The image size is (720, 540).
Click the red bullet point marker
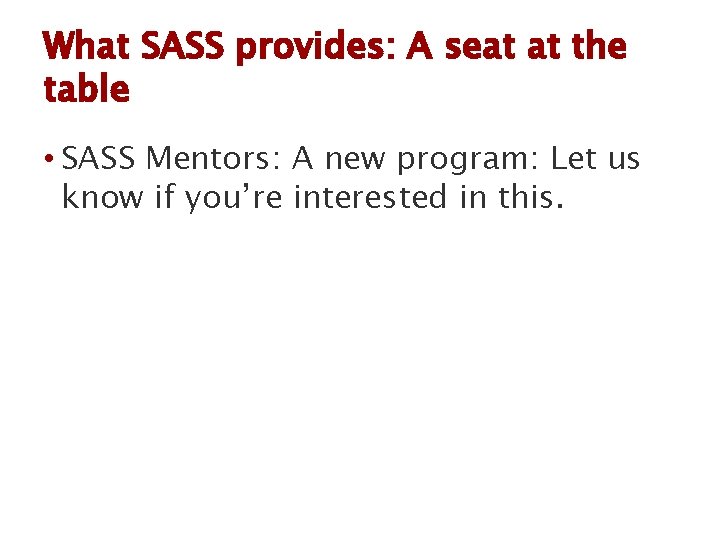(49, 159)
